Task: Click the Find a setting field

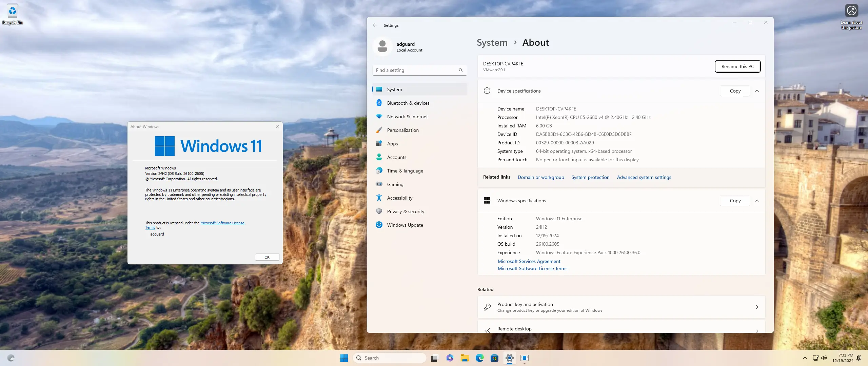Action: tap(416, 70)
